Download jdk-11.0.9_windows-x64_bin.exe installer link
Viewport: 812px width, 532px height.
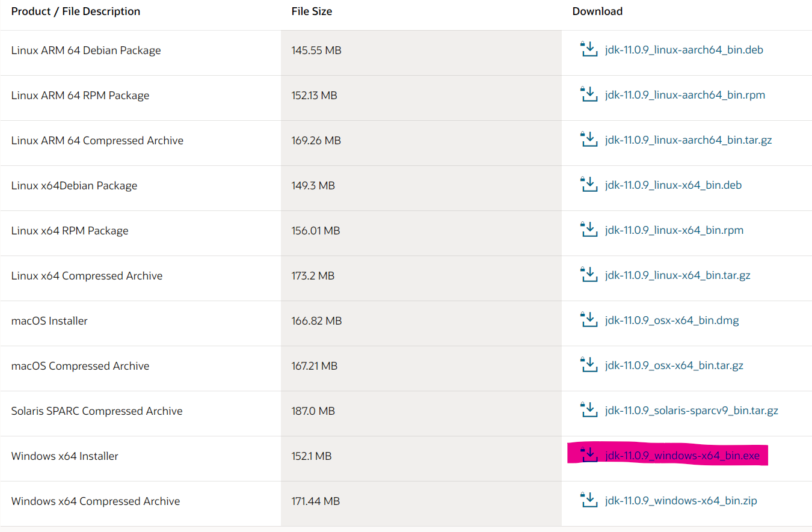pyautogui.click(x=683, y=456)
